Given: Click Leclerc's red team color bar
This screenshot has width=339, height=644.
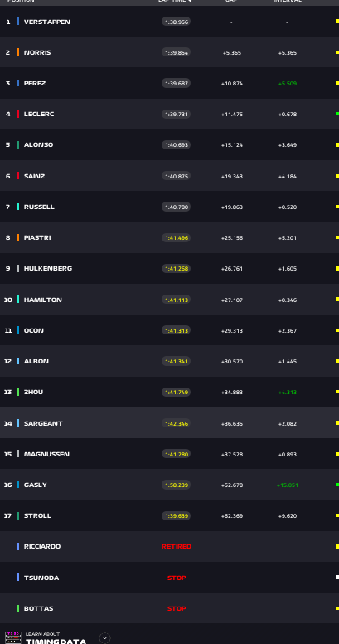Looking at the screenshot, I should pyautogui.click(x=18, y=114).
